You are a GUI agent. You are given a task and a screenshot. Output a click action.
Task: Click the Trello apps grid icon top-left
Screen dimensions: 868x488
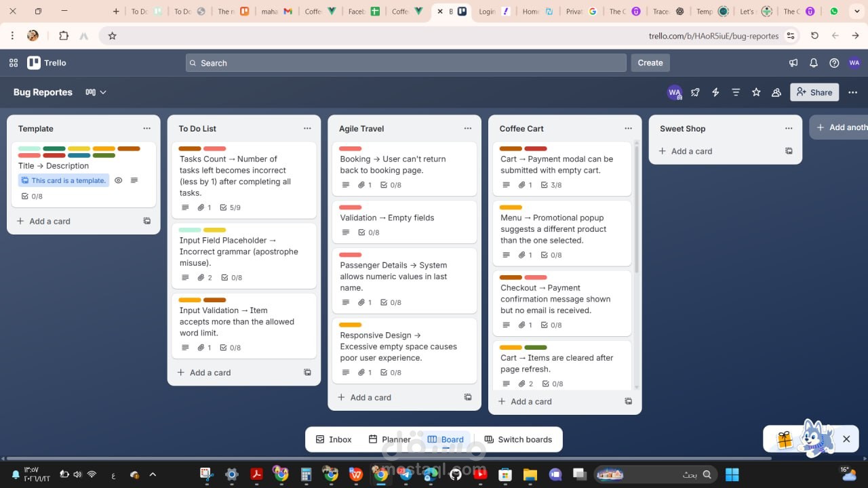[13, 62]
